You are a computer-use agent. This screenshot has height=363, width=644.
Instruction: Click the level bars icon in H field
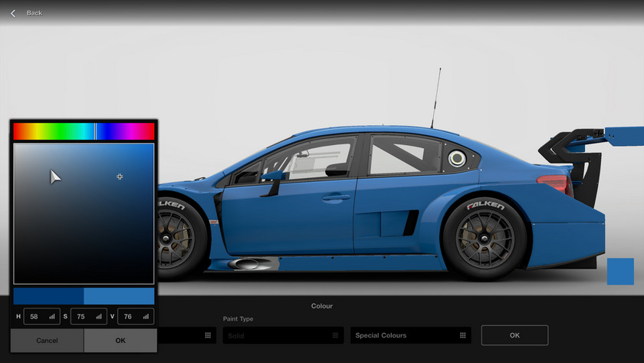point(52,316)
